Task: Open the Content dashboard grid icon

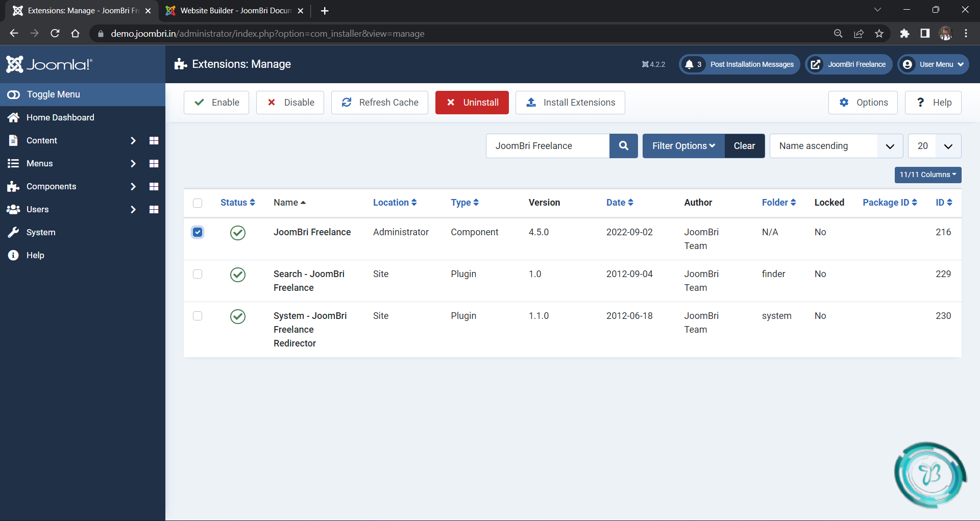Action: click(x=154, y=140)
